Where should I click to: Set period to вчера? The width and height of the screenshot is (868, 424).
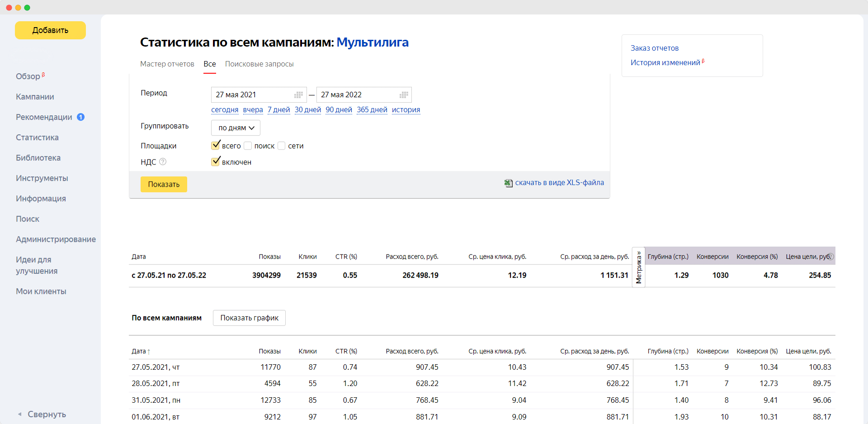point(253,110)
